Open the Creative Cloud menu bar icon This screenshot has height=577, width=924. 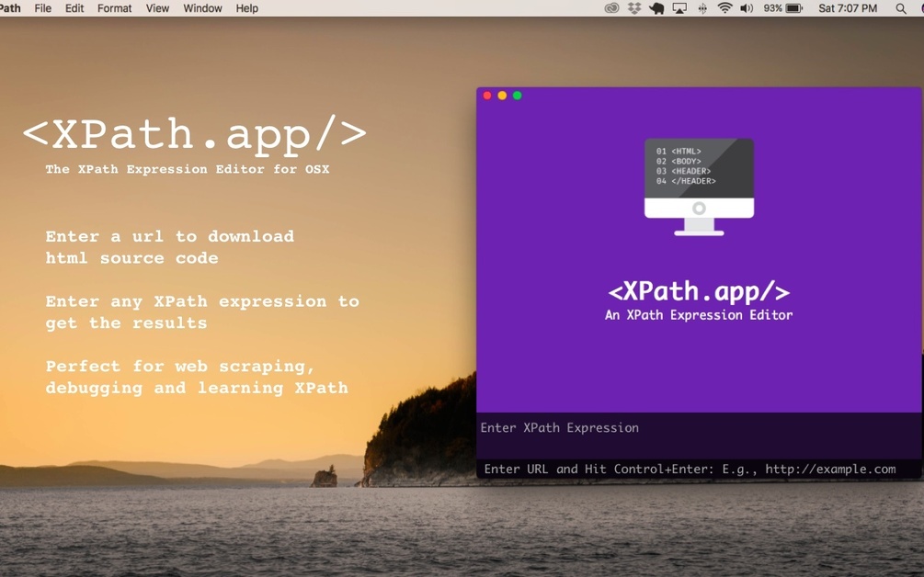(611, 8)
